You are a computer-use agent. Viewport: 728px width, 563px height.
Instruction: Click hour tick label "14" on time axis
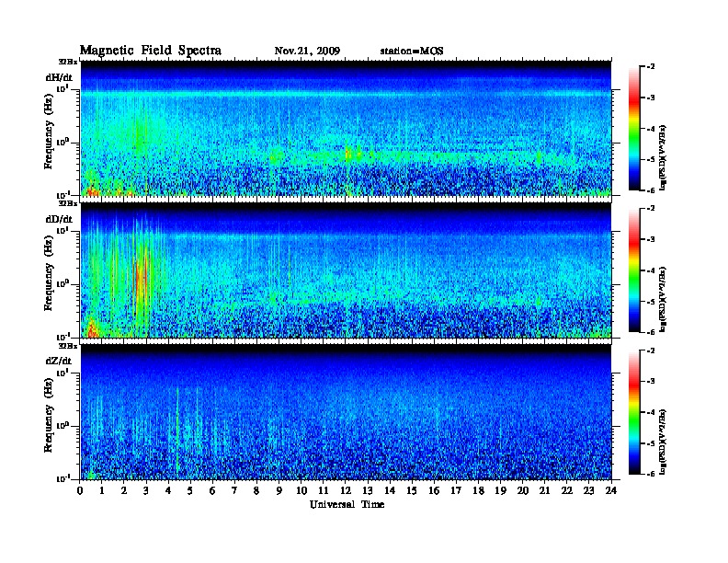coord(390,490)
